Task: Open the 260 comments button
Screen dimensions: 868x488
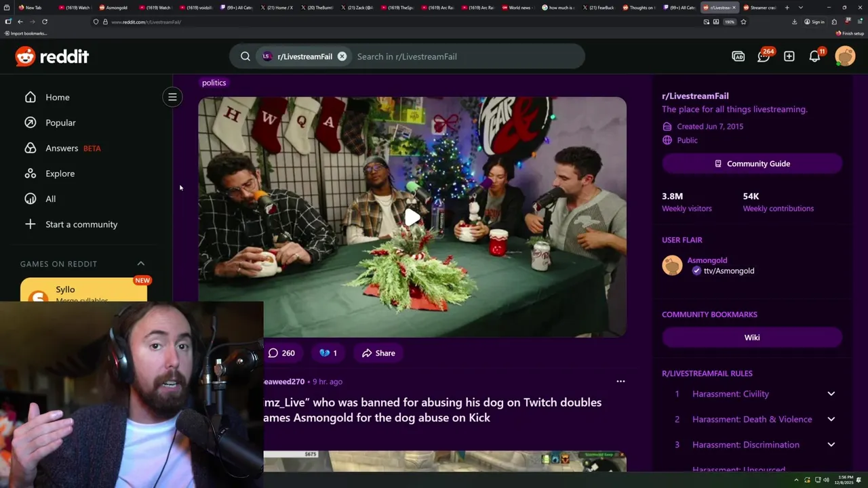Action: (x=281, y=353)
